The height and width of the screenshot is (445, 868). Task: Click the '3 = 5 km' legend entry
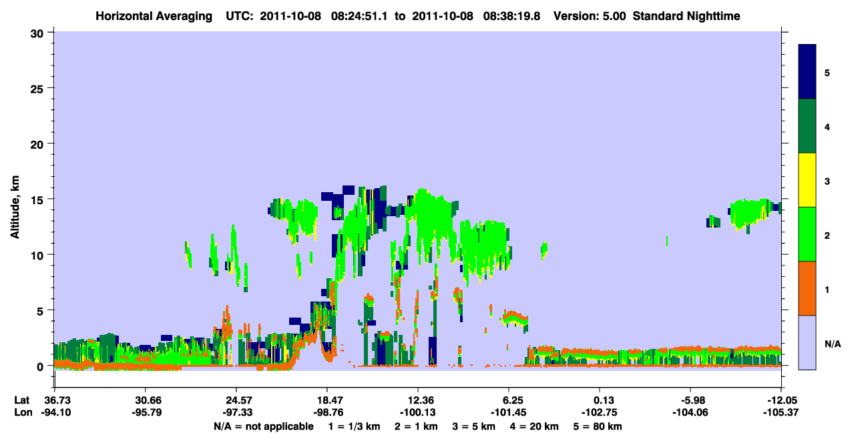[x=475, y=426]
